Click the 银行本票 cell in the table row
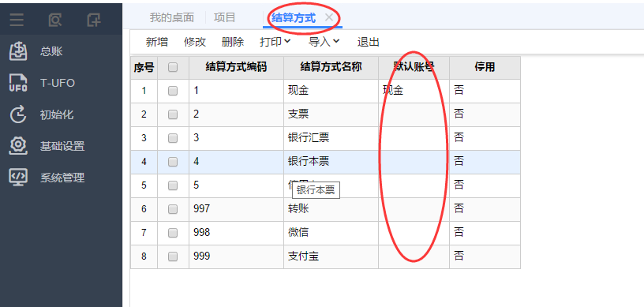The height and width of the screenshot is (307, 644). click(331, 162)
